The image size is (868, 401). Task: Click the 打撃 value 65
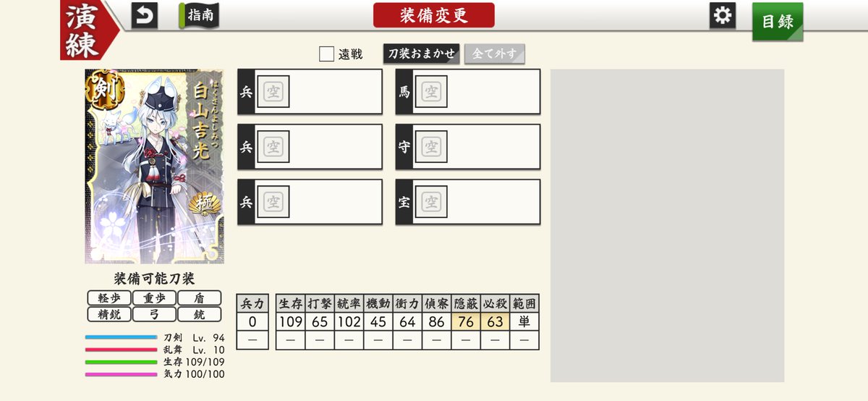point(320,322)
